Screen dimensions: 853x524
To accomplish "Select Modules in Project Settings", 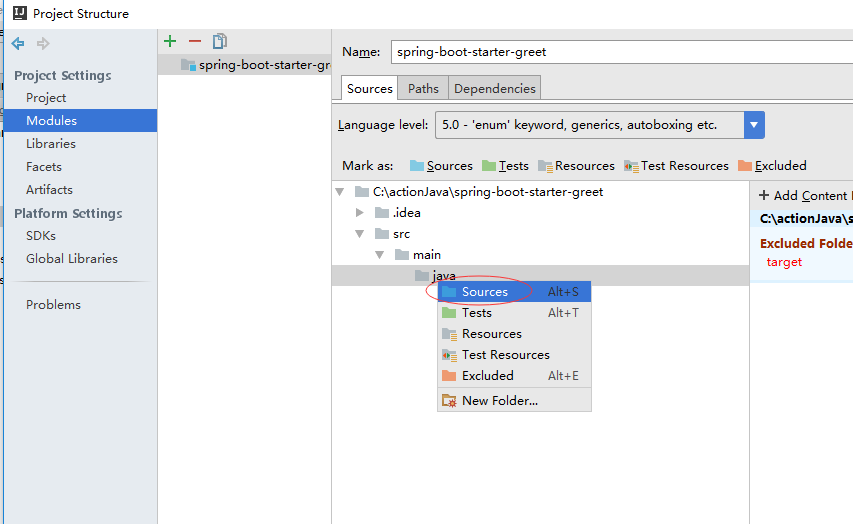I will pos(81,120).
